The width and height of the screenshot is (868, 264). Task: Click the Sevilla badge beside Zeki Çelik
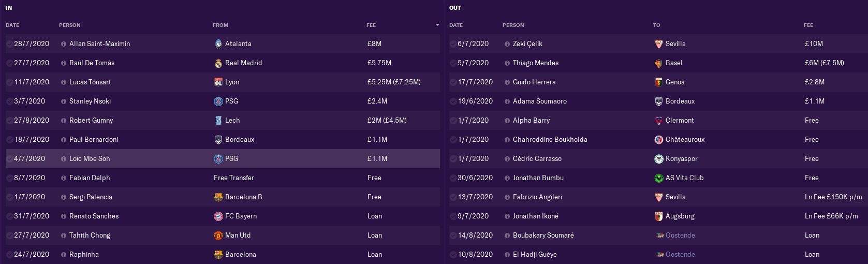pos(659,44)
